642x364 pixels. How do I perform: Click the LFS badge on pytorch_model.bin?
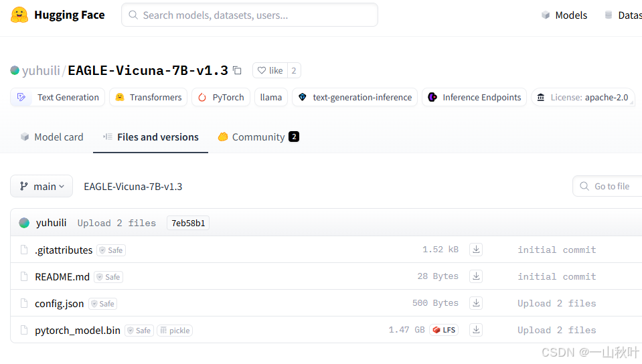(444, 330)
